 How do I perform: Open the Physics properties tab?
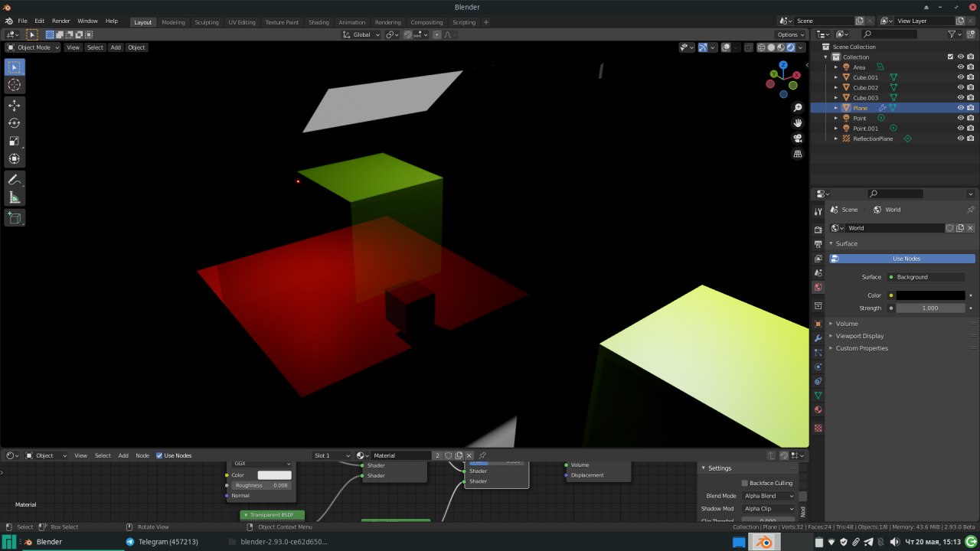coord(818,367)
